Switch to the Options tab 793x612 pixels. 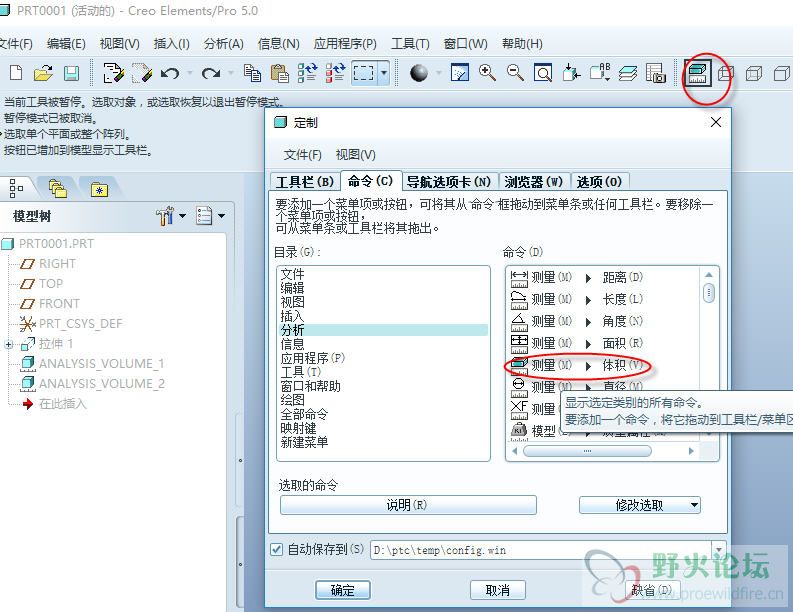pyautogui.click(x=599, y=182)
